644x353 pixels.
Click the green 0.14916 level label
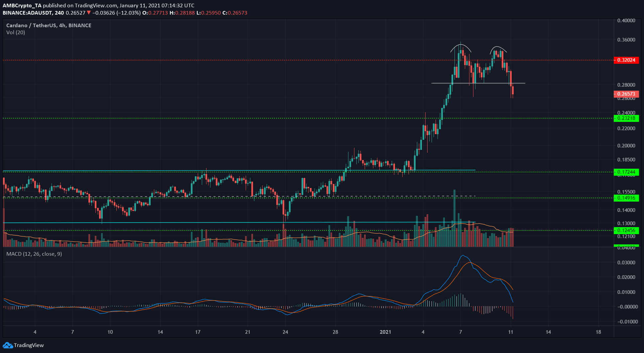(x=626, y=198)
